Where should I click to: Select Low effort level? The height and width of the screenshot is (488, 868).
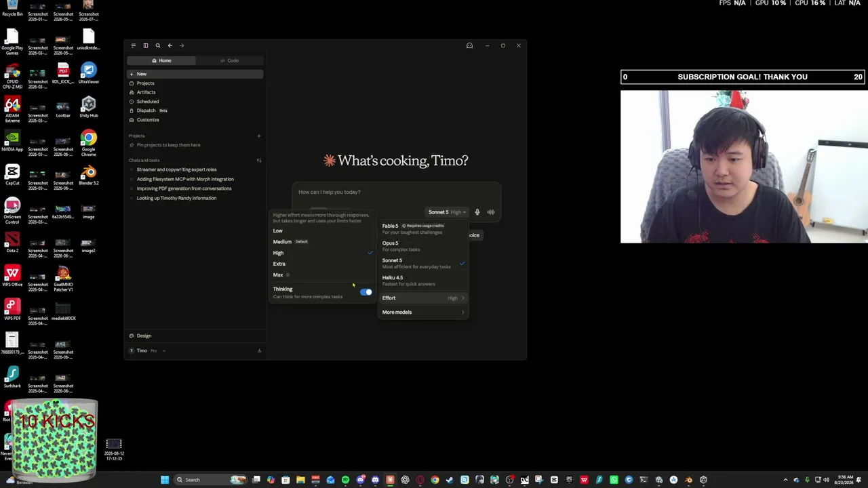323,231
